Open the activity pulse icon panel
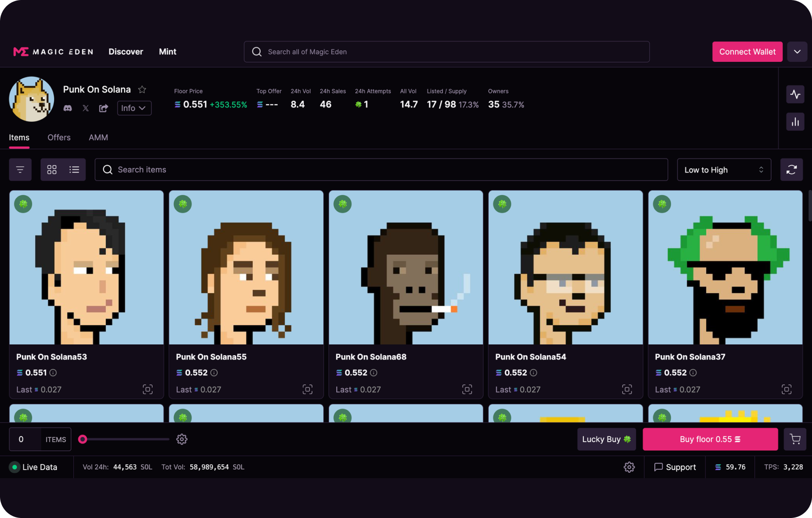Viewport: 812px width, 518px height. pyautogui.click(x=795, y=94)
